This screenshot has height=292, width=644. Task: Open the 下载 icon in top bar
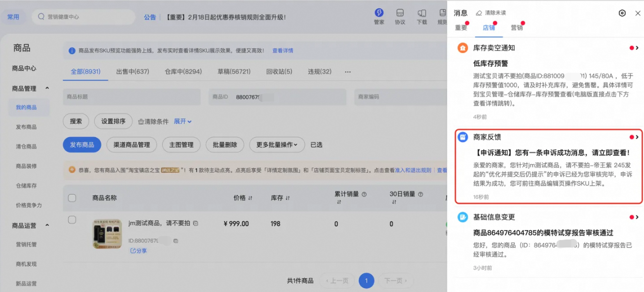pos(422,13)
